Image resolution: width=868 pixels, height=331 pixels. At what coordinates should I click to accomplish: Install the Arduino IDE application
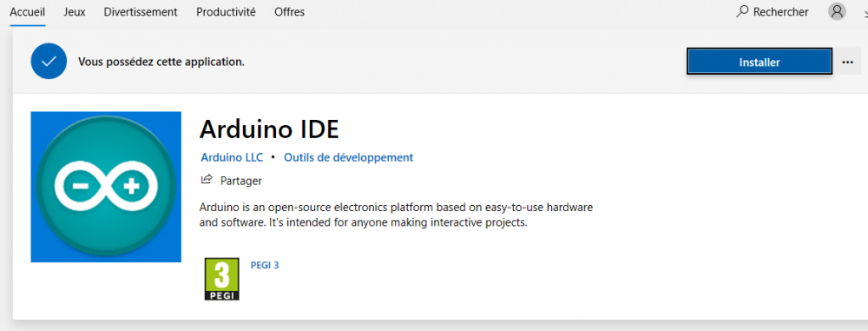759,62
